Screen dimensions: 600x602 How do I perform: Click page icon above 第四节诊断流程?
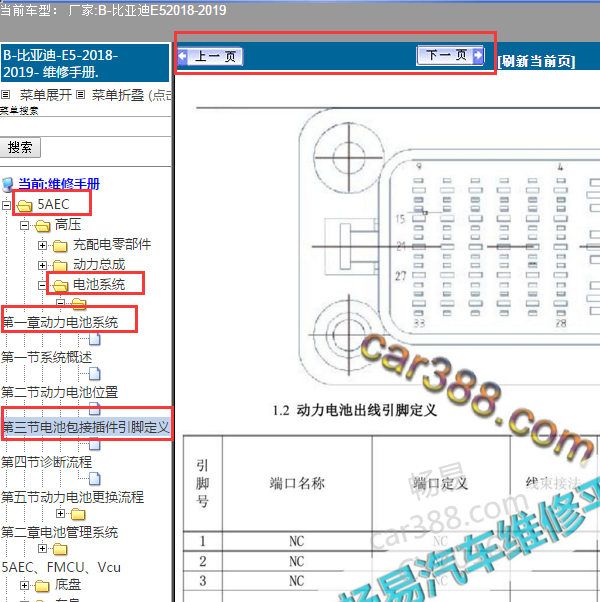(x=95, y=445)
